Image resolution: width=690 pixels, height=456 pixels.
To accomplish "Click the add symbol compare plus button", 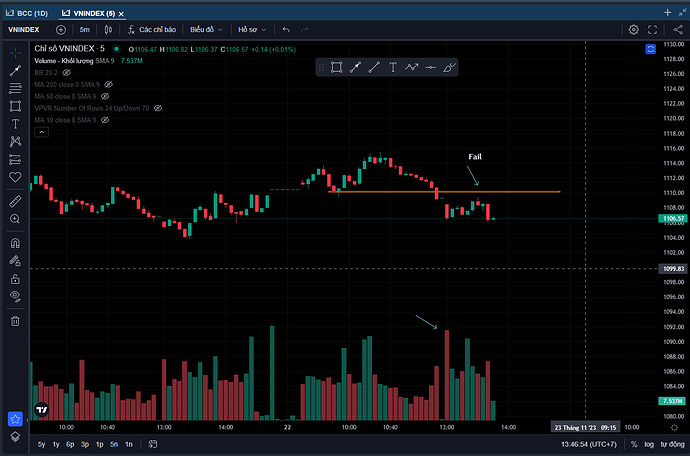I will tap(61, 29).
